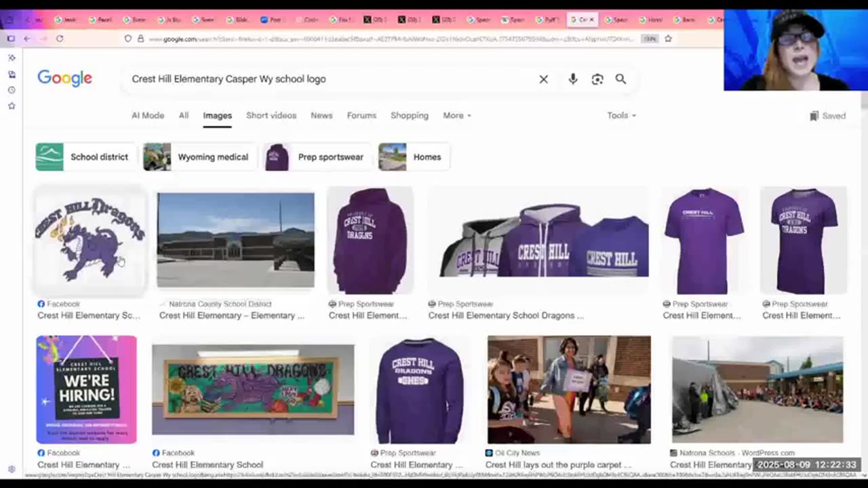Open the Forums tab
This screenshot has height=488, width=868.
361,115
